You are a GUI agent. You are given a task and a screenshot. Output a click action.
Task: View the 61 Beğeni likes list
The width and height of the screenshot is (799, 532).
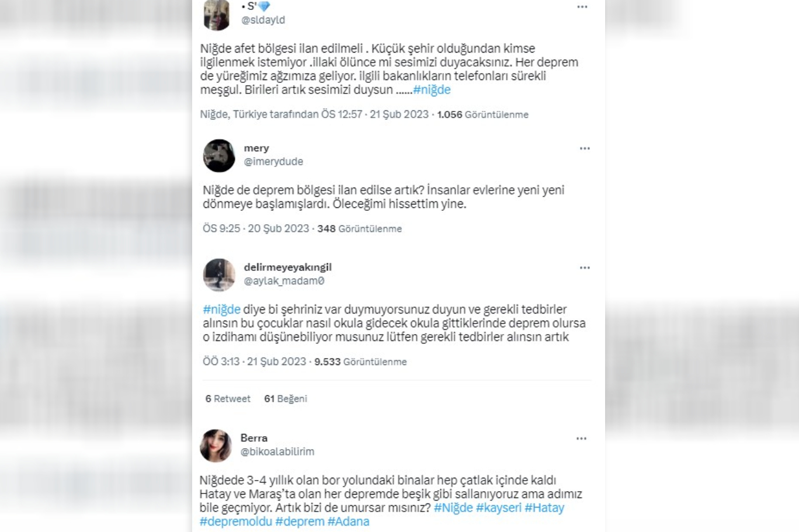pyautogui.click(x=286, y=398)
